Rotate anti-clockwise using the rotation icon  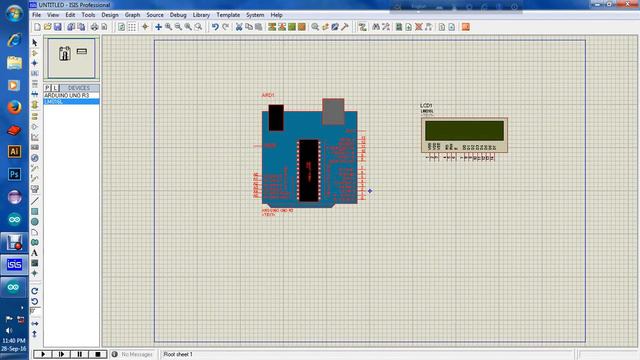(35, 302)
